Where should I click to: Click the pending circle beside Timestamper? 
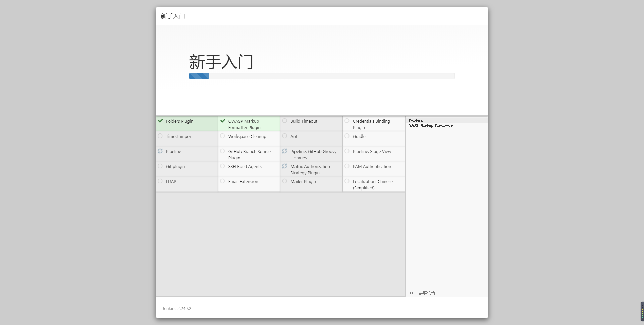tap(160, 136)
